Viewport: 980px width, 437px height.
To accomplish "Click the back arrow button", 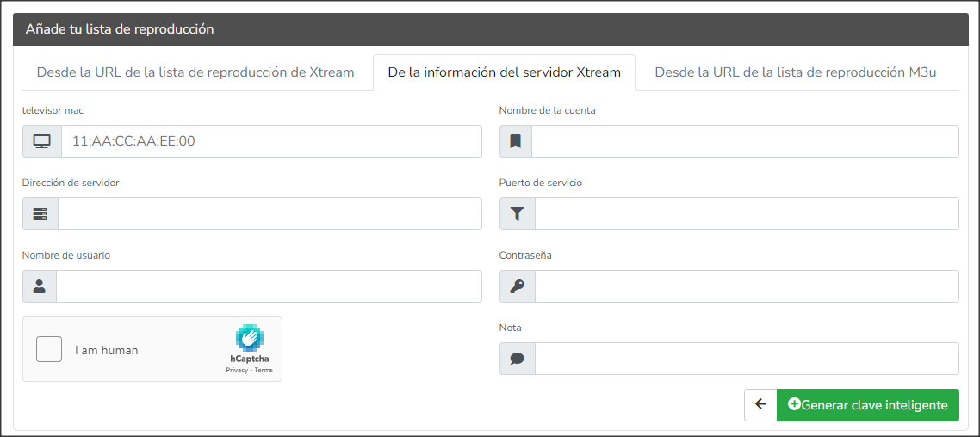I will point(760,404).
